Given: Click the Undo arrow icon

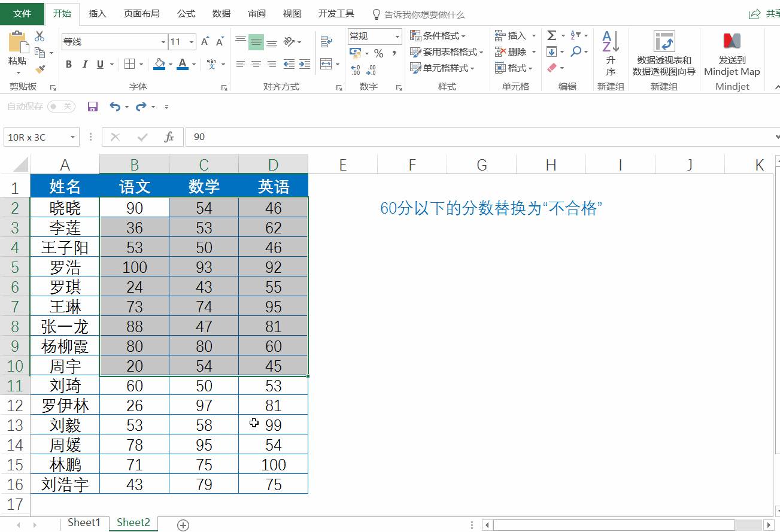Looking at the screenshot, I should click(x=114, y=107).
